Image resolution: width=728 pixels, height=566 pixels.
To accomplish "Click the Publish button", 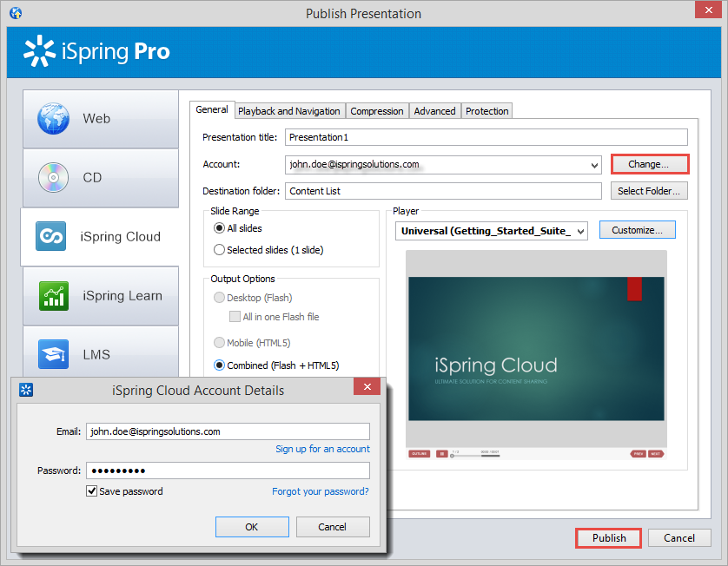I will click(x=609, y=538).
